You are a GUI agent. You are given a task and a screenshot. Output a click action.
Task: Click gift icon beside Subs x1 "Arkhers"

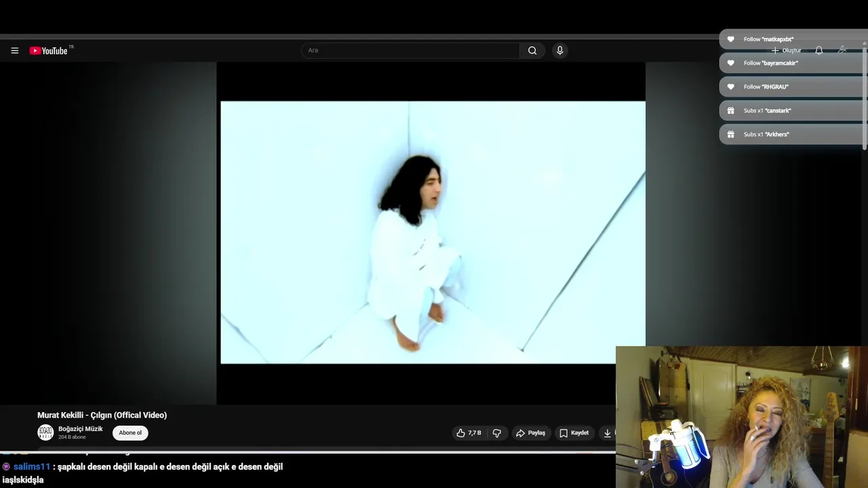point(730,134)
